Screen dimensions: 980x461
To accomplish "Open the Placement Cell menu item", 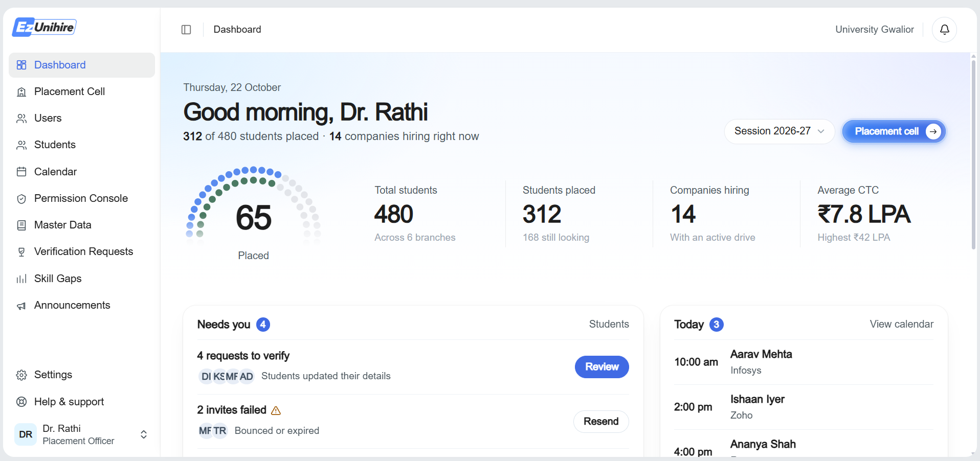I will [x=82, y=91].
